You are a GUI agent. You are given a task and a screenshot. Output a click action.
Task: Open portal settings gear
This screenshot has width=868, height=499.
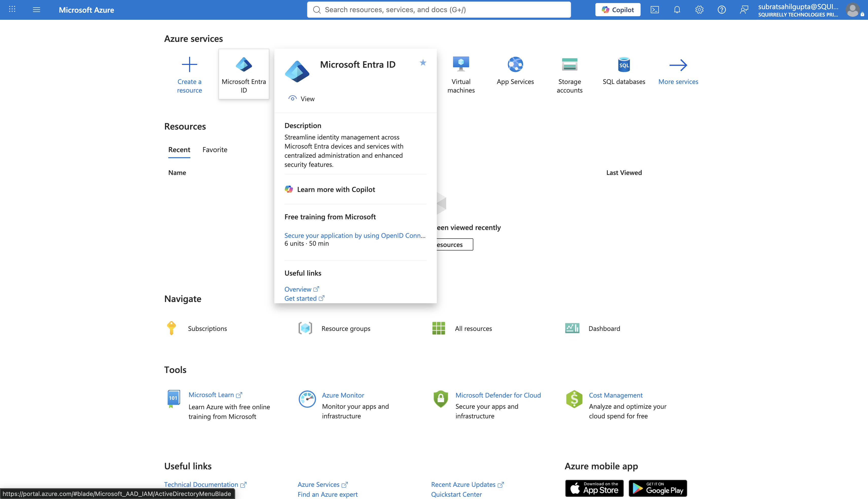pyautogui.click(x=699, y=10)
